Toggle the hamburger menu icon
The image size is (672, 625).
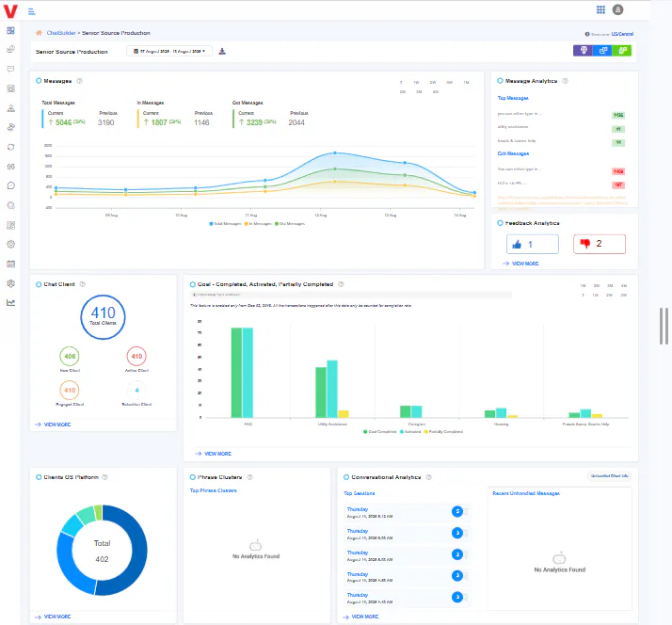31,11
